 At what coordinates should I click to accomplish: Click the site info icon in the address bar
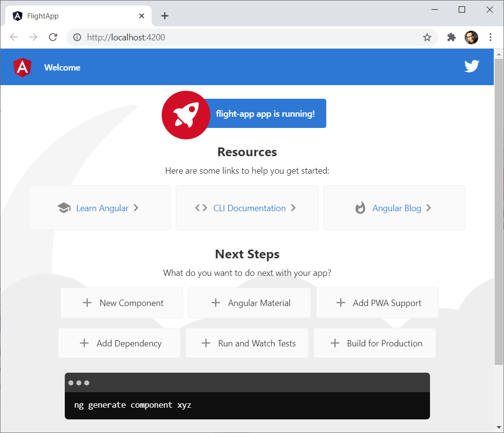tap(77, 37)
